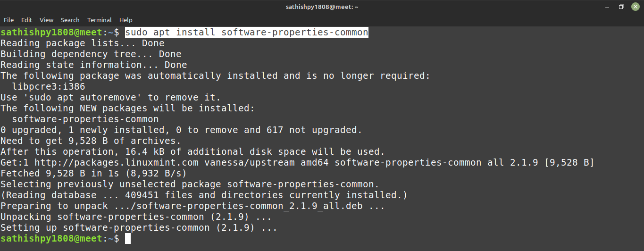Click the 'Need to get 9,528 B' line
Screen dimensions: 644x251
pos(91,141)
